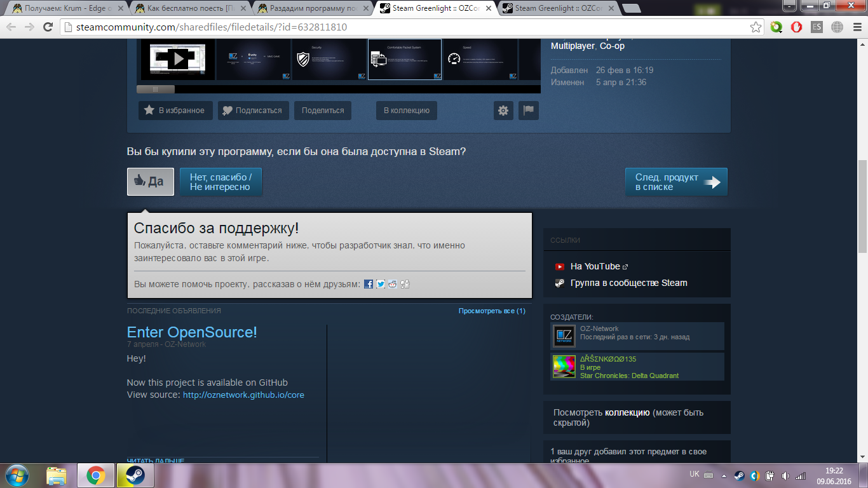Click the green circular extension icon
Image resolution: width=868 pixels, height=488 pixels.
(x=776, y=27)
